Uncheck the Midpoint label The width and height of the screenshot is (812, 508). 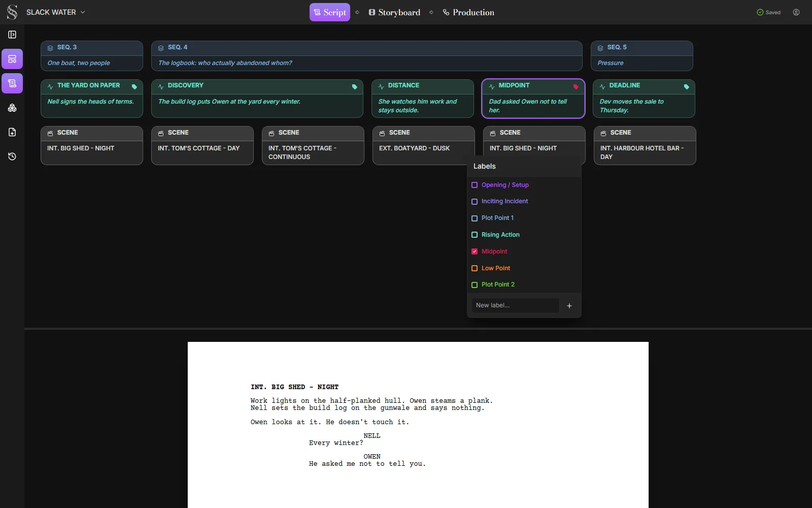coord(475,251)
